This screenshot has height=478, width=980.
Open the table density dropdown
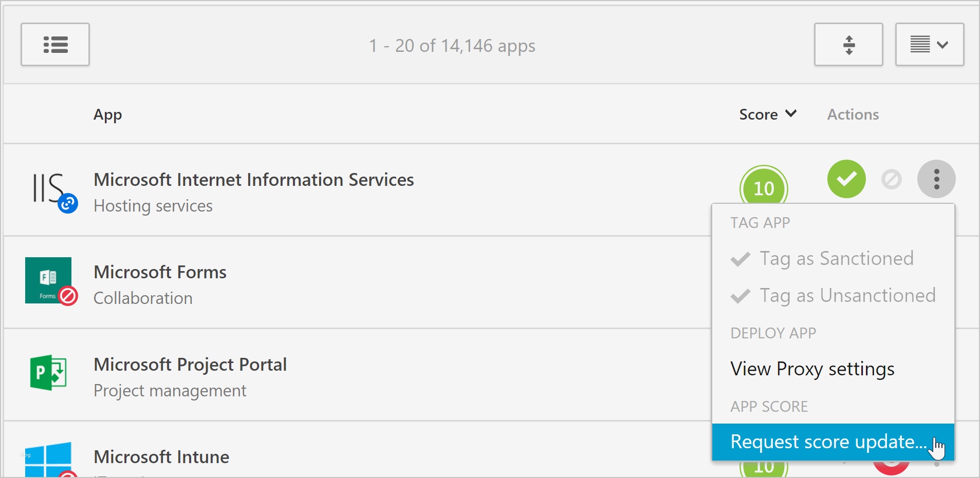[x=929, y=45]
